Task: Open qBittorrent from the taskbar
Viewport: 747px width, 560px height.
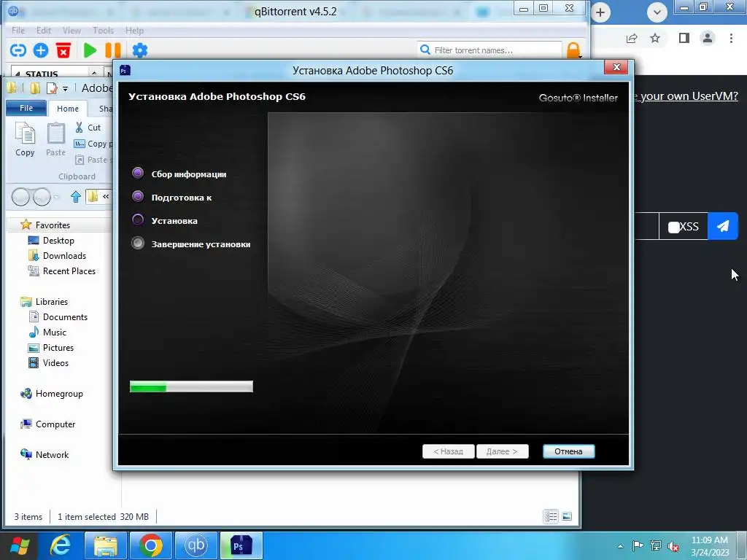Action: pos(196,545)
